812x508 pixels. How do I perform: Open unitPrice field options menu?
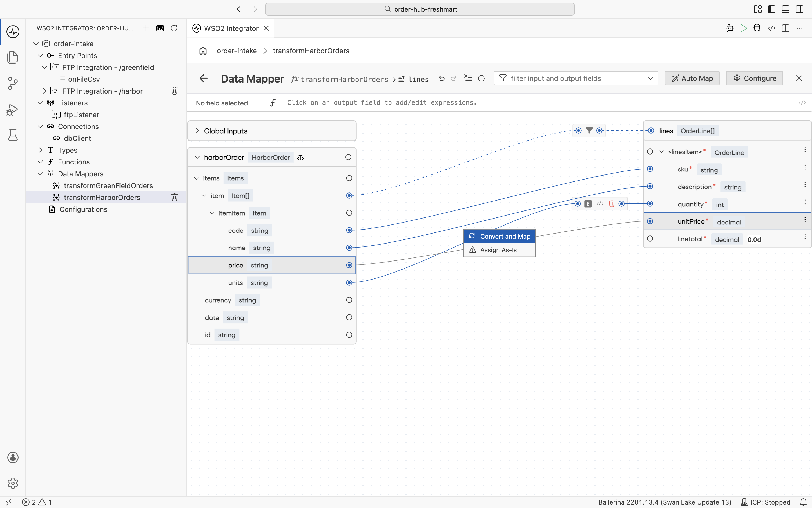(805, 220)
